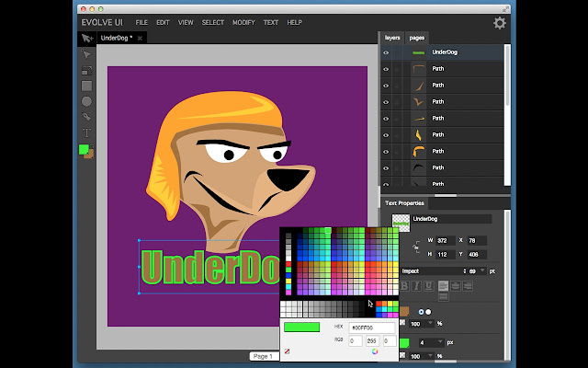Open the font size dropdown arrow

tap(482, 270)
